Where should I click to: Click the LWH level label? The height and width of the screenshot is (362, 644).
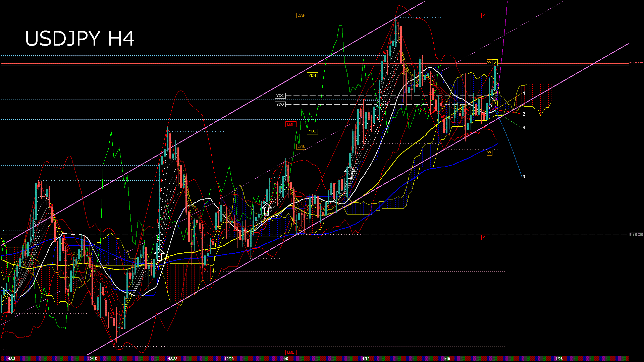(x=302, y=15)
